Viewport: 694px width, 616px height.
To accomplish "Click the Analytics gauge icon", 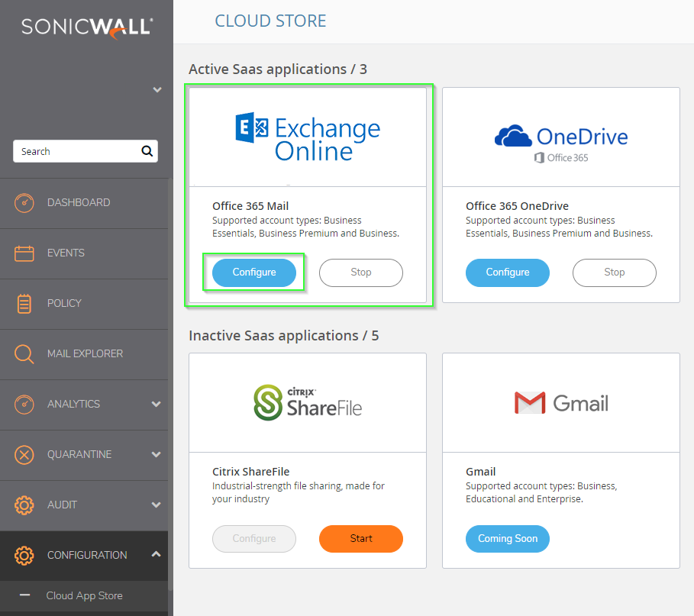I will (24, 405).
